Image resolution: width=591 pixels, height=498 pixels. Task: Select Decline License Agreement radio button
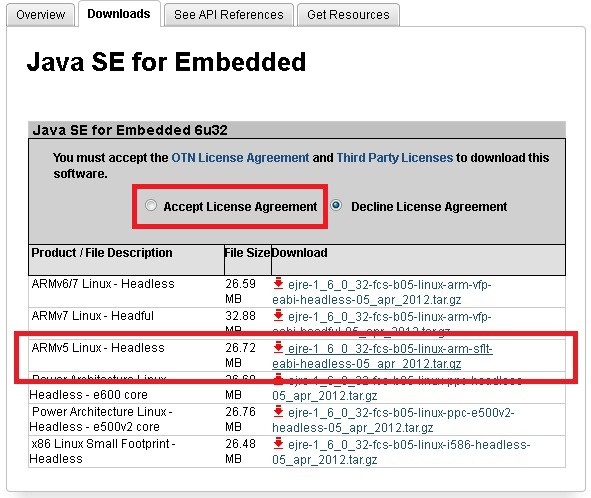336,205
